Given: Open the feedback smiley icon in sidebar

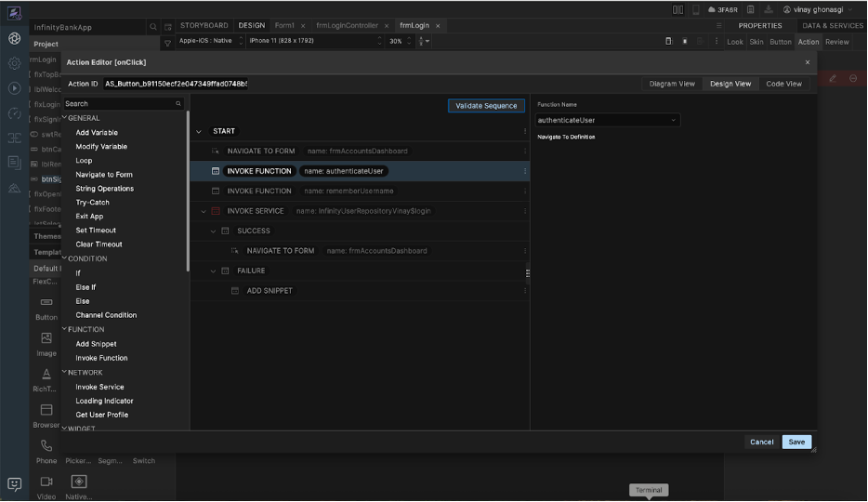Looking at the screenshot, I should click(x=14, y=483).
